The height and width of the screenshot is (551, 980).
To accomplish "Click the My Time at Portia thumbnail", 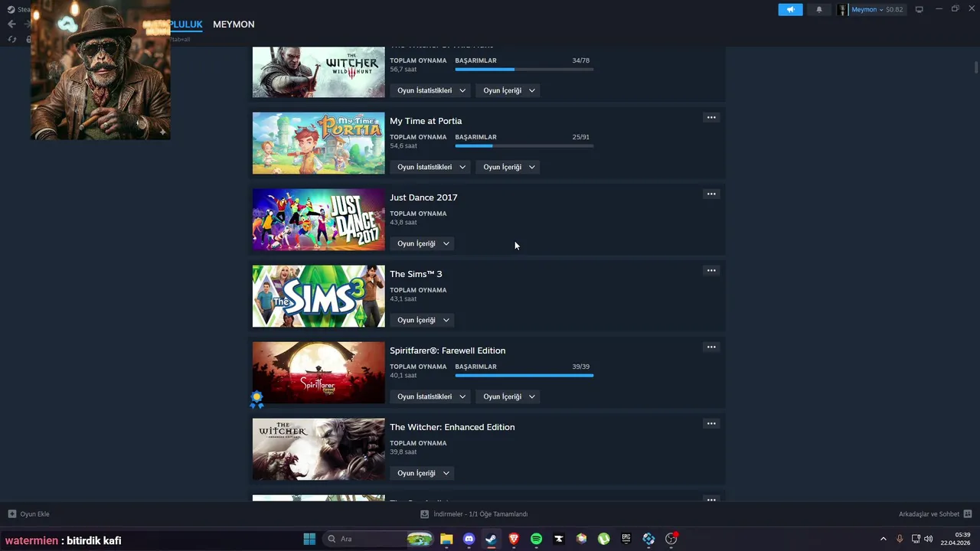I will (x=318, y=143).
